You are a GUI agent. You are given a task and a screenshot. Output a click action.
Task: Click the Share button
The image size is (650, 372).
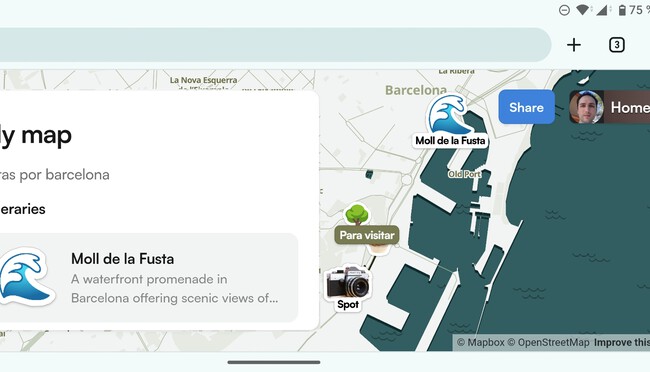526,107
